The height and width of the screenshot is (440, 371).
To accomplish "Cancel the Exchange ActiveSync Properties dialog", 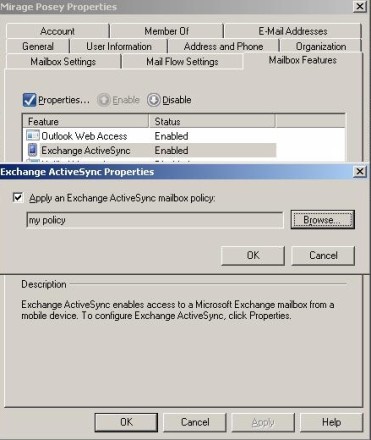I will [323, 255].
